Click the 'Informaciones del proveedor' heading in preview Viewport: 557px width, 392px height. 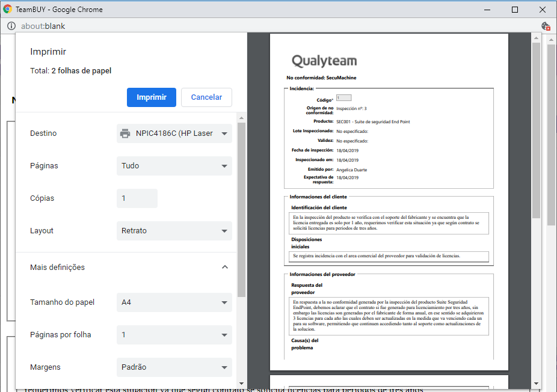[322, 275]
